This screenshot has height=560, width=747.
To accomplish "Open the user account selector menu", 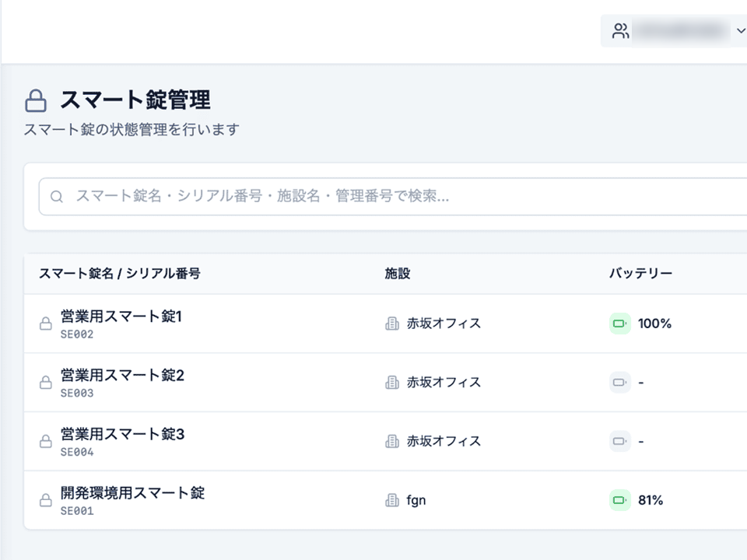I will point(677,31).
